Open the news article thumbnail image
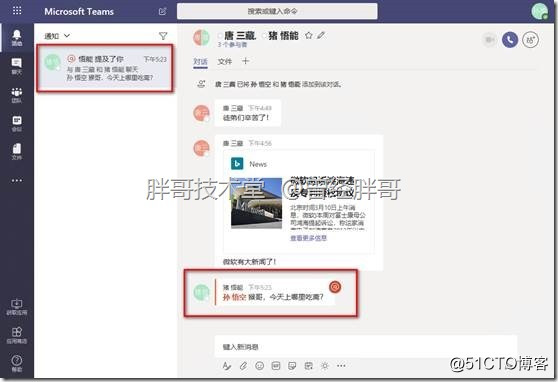This screenshot has width=558, height=382. click(257, 203)
